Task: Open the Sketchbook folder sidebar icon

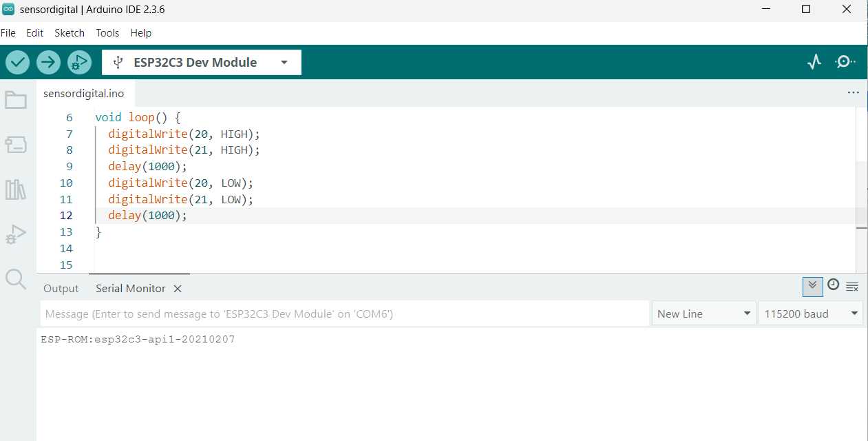Action: 16,101
